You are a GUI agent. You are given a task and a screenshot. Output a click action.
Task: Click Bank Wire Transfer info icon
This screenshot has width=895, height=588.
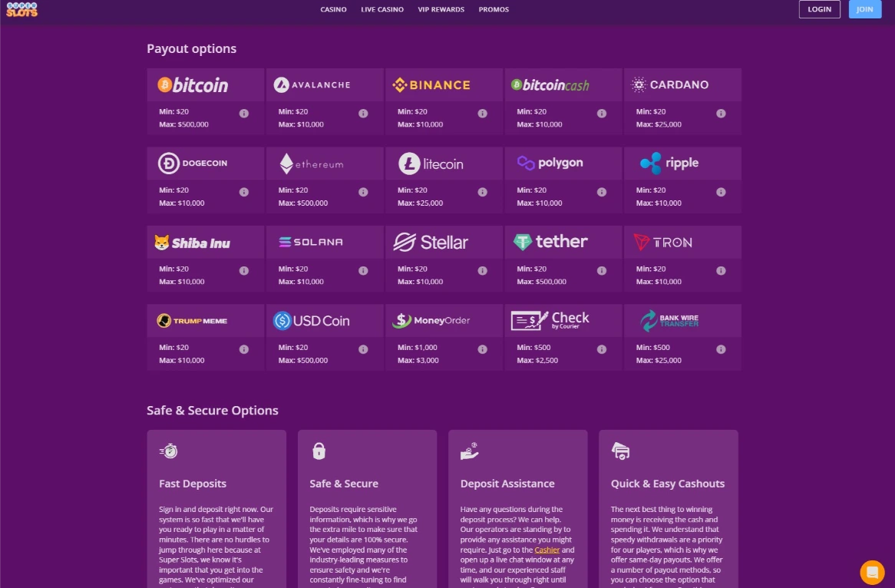(721, 349)
